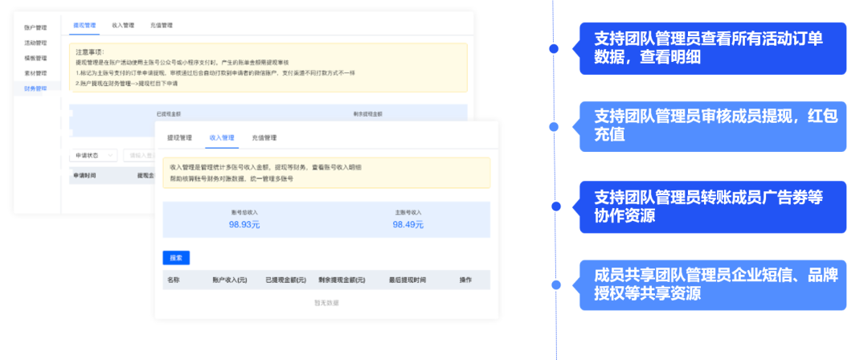The image size is (868, 360).
Task: Go to 模板管理 in the sidebar
Action: (x=35, y=58)
